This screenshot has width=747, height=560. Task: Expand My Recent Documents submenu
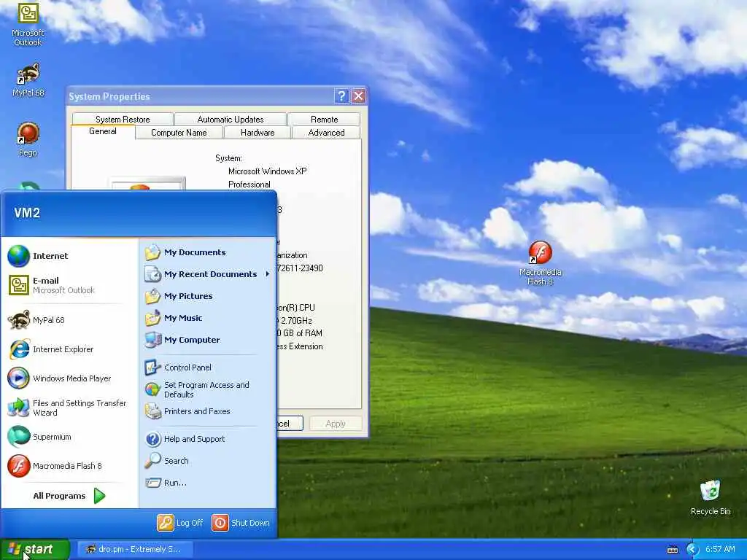pos(208,274)
